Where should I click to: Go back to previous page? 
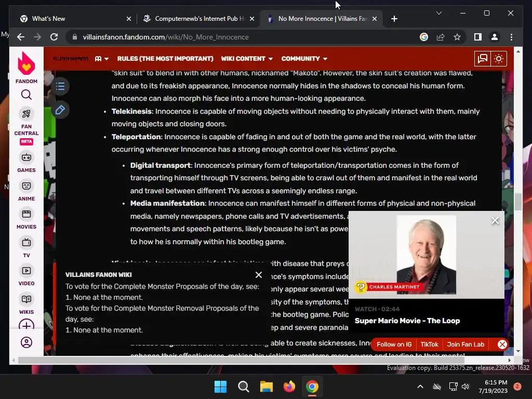coord(21,37)
